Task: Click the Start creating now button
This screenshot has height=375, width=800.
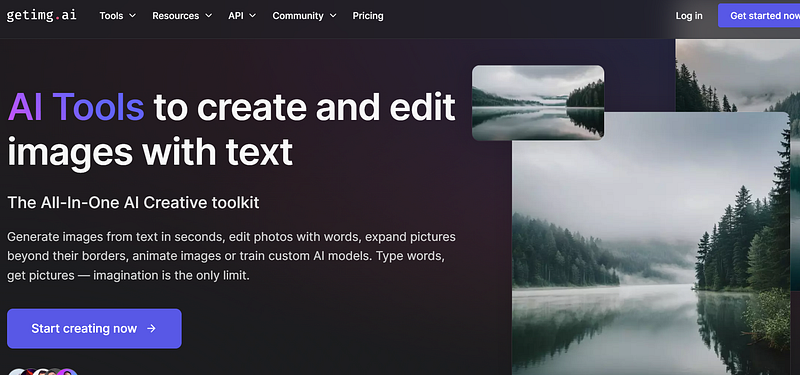Action: click(x=94, y=329)
